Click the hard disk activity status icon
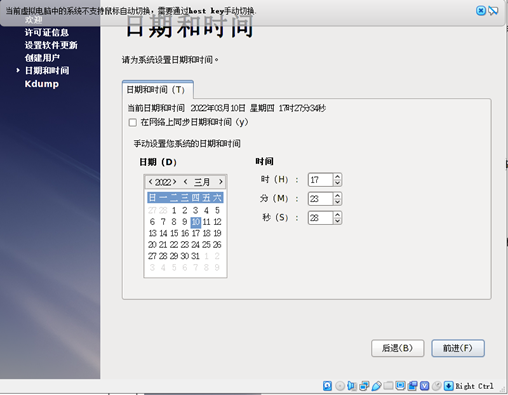 tap(327, 386)
